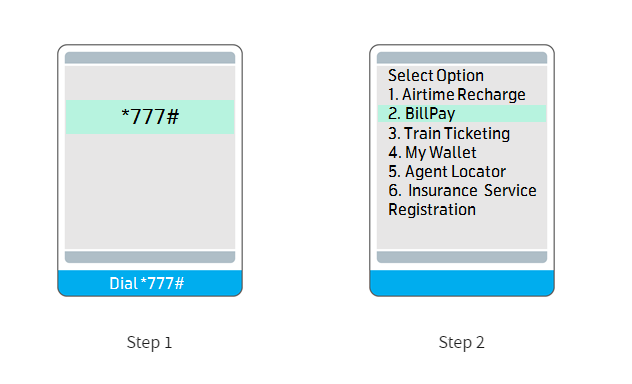Open 4. My Wallet menu entry
Viewport: 632px width, 384px height.
tap(432, 153)
